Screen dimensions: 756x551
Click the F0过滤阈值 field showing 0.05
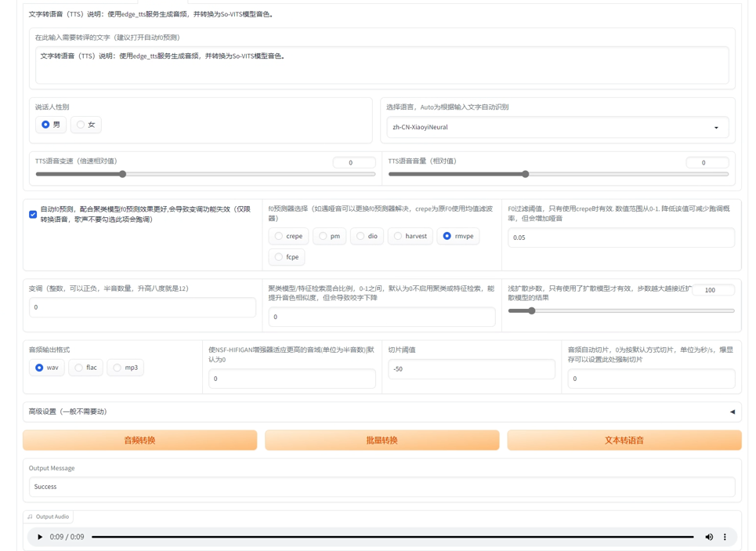coord(621,237)
